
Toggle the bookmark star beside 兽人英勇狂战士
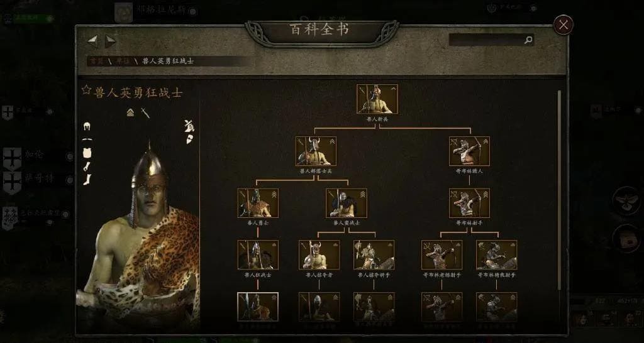pyautogui.click(x=86, y=90)
